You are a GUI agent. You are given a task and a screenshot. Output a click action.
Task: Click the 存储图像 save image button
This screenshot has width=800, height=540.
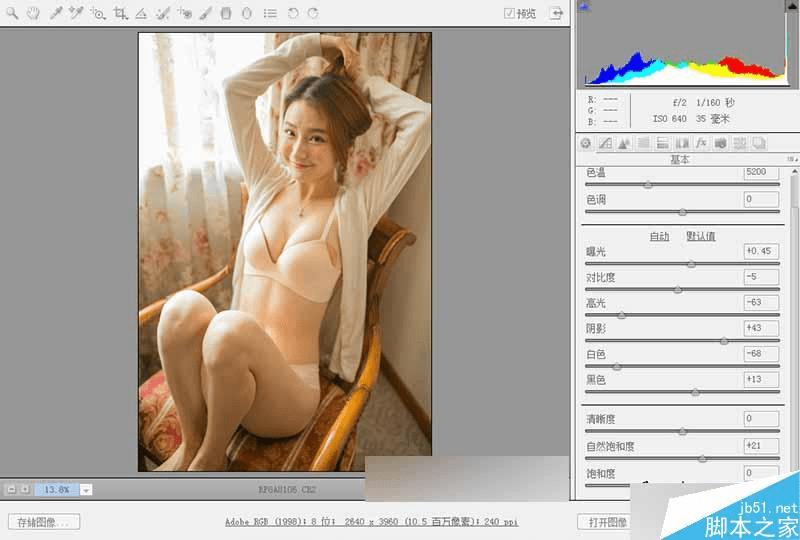click(x=44, y=522)
